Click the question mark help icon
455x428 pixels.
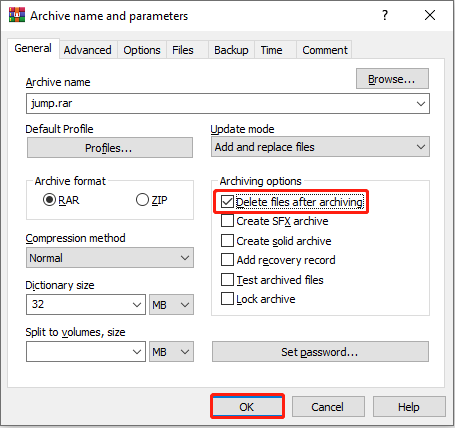click(x=385, y=15)
